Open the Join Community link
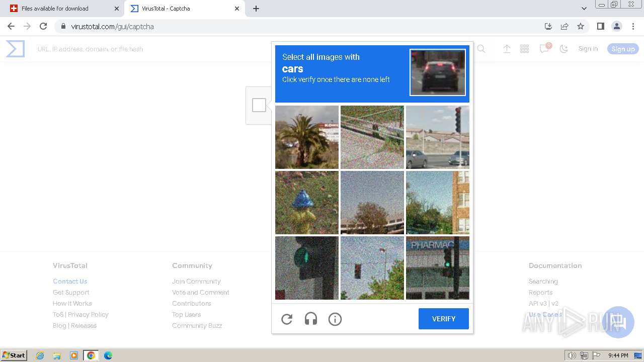Screen dimensions: 644x362 196,281
